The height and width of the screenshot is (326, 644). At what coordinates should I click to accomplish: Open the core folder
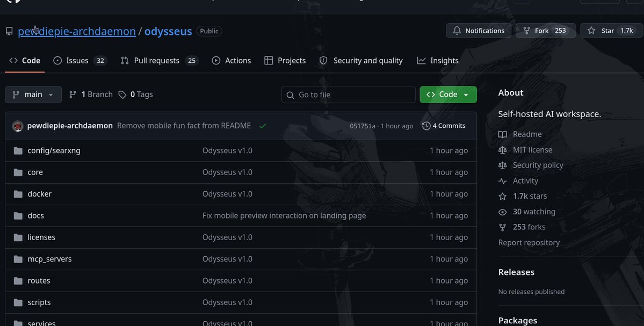[x=35, y=172]
